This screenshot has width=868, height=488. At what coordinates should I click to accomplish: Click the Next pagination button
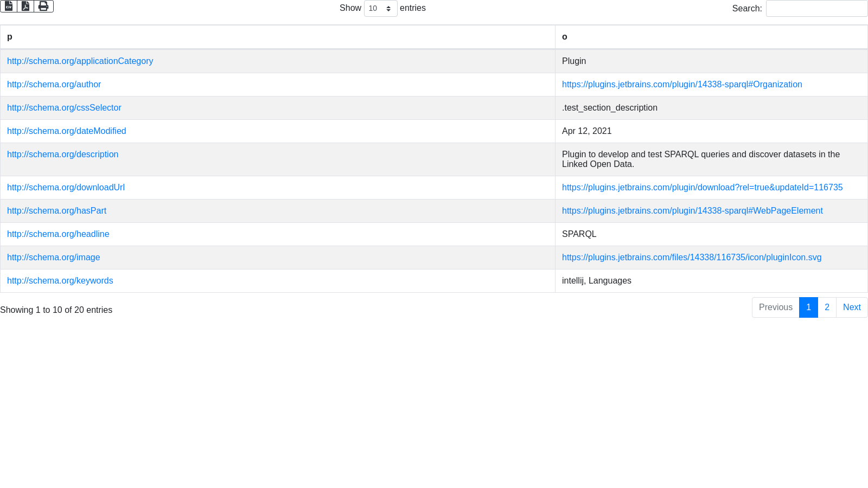coord(852,307)
